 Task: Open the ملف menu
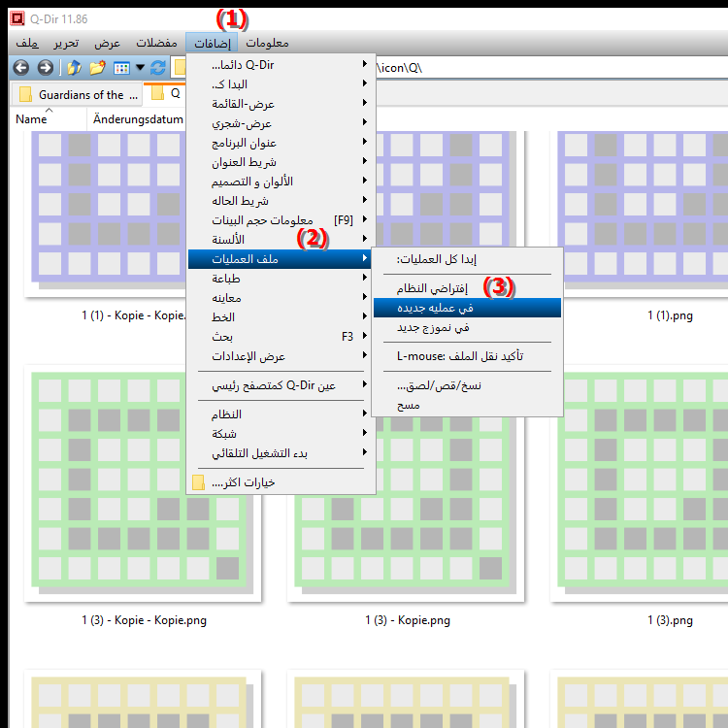[x=27, y=43]
